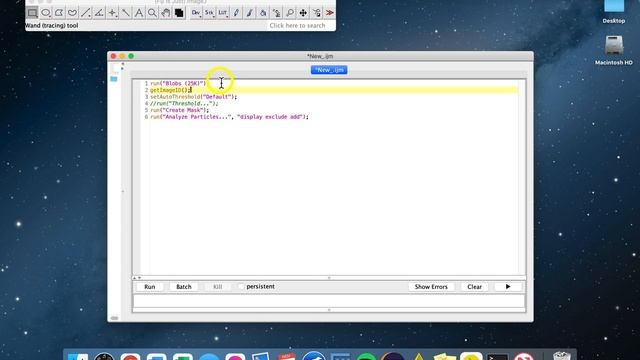Click the blue folder icon in editor sidebar
Image resolution: width=640 pixels, height=360 pixels.
(114, 79)
